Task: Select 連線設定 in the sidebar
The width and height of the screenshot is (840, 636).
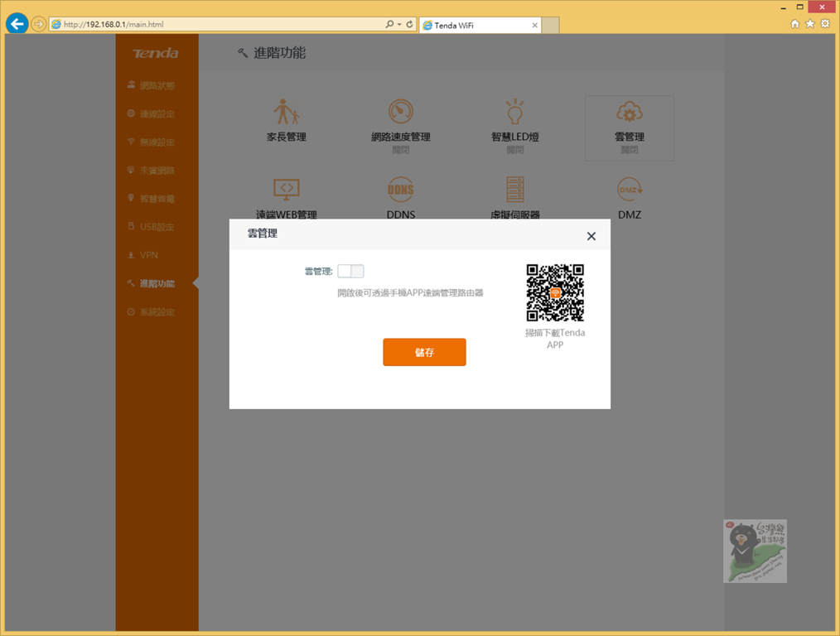Action: click(x=157, y=113)
